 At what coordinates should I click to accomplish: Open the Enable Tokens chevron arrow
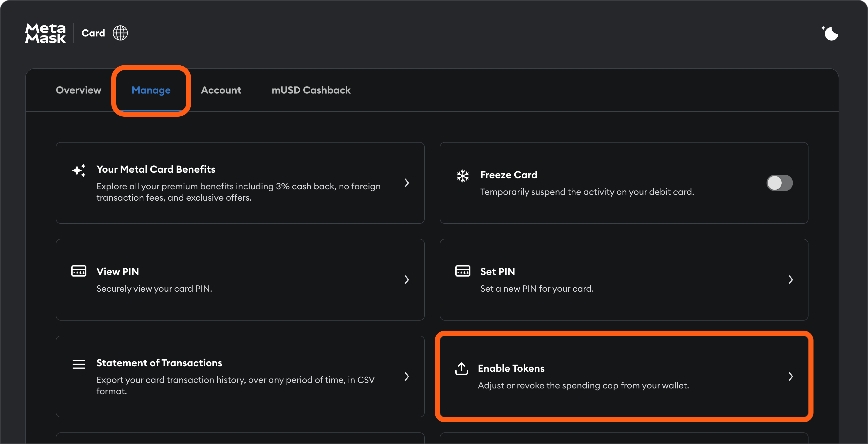pos(790,377)
